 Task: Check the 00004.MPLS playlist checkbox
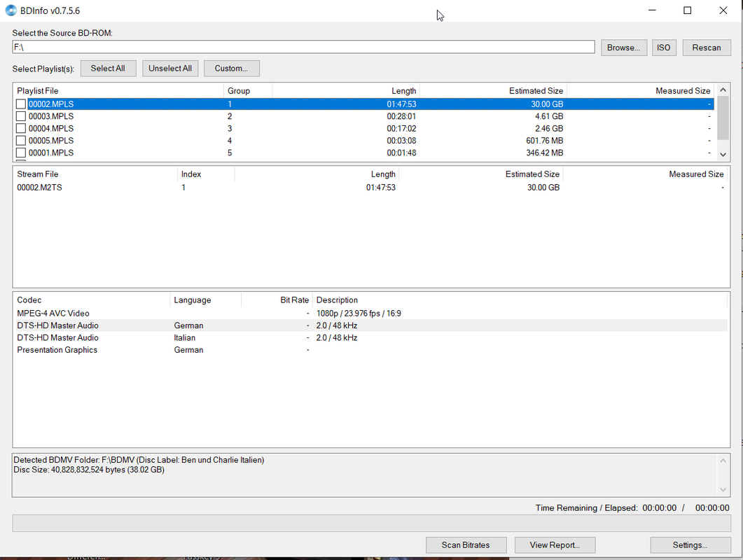click(x=21, y=128)
